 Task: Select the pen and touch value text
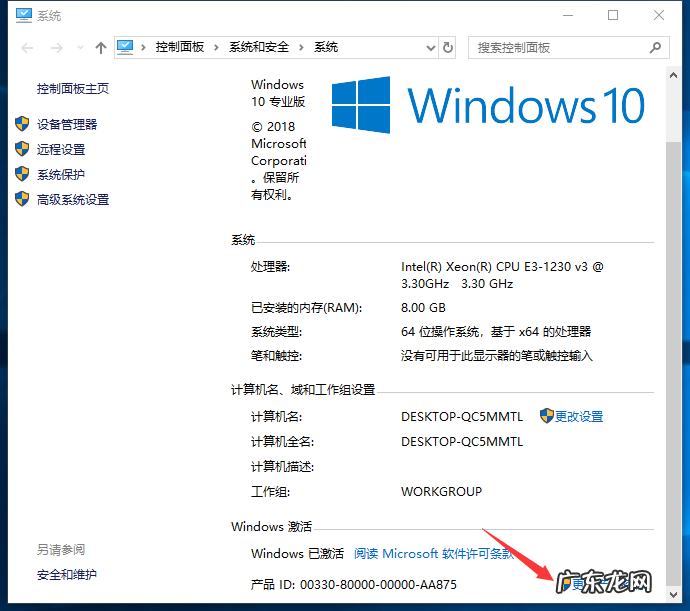tap(497, 356)
